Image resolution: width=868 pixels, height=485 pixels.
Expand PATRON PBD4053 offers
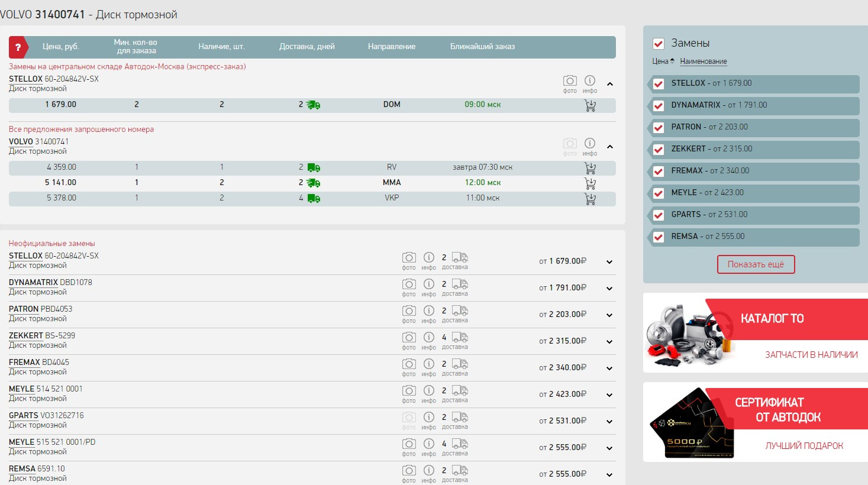[x=609, y=315]
